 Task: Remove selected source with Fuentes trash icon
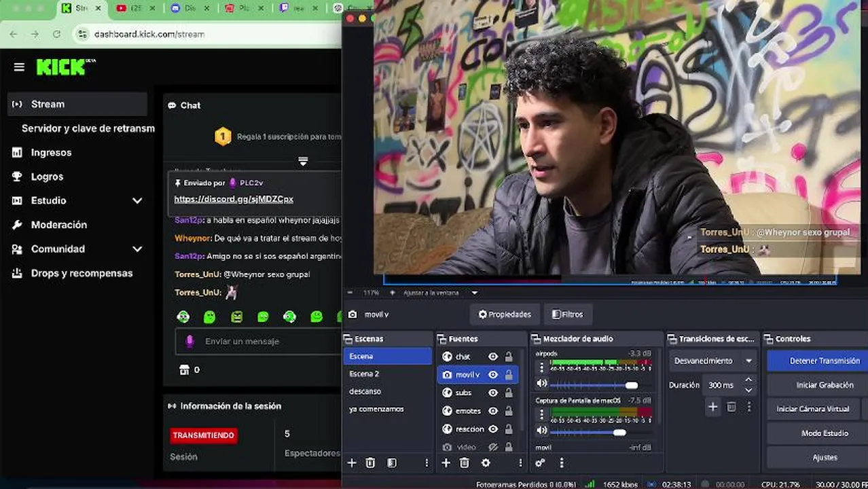click(465, 463)
